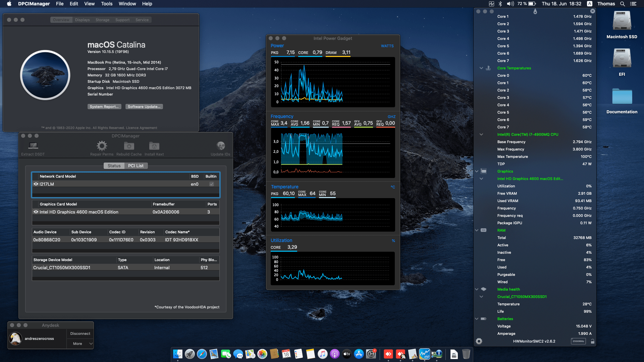Screen dimensions: 644x362
Task: Click the Rebuild Cache icon
Action: 129,145
